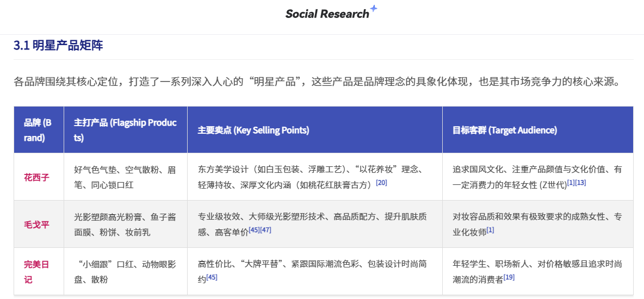Click the intro paragraph starting 各品牌围绕其核心定位
This screenshot has width=644, height=299.
[x=316, y=82]
